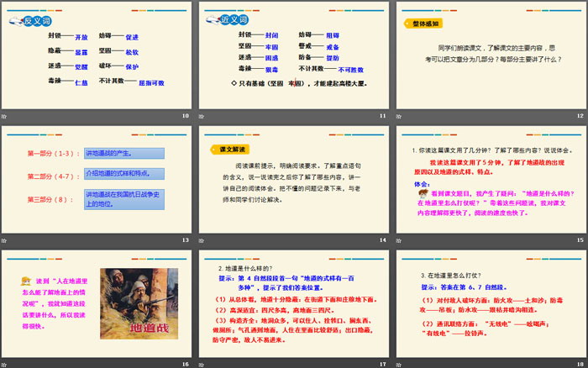
Task: Click question text 2. 地道是什么样的？
Action: pyautogui.click(x=245, y=269)
